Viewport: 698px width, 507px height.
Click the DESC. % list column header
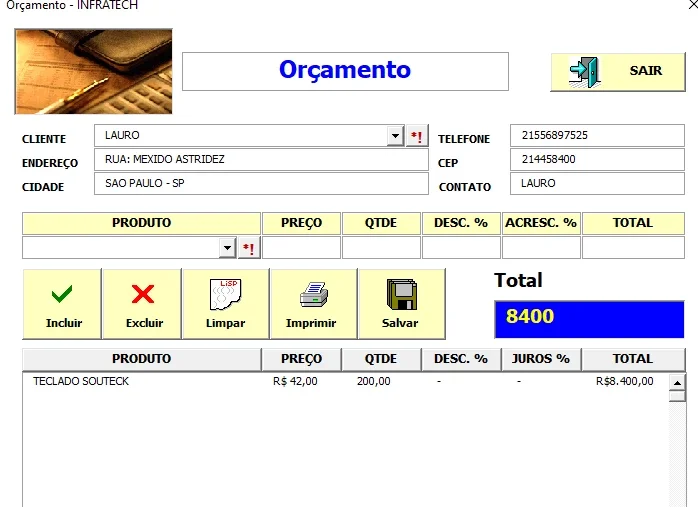point(461,359)
